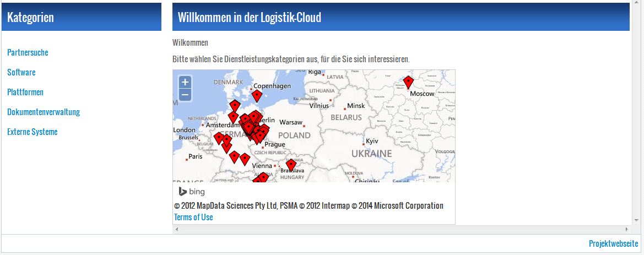Click the Warsaw label on the map
Image resolution: width=644 pixels, height=255 pixels.
291,122
